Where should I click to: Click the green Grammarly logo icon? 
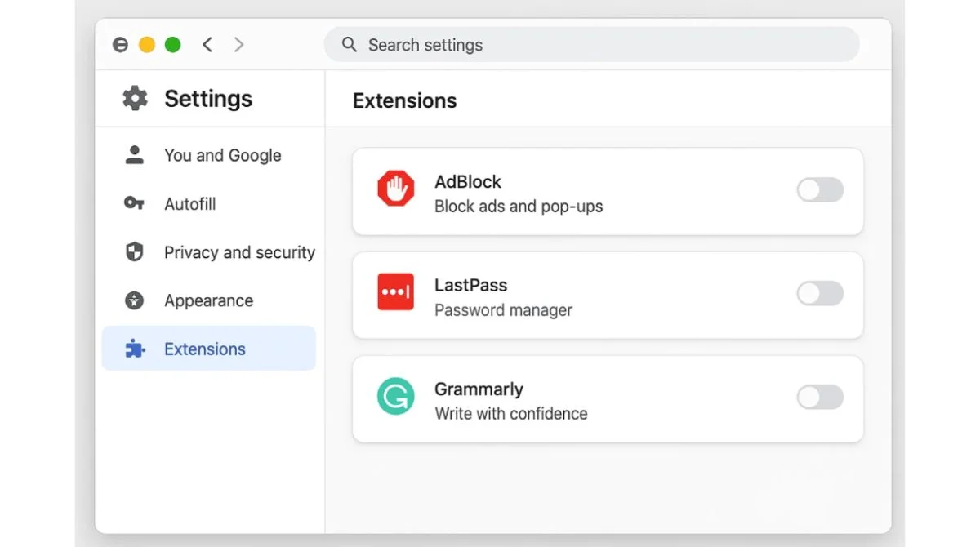click(396, 396)
